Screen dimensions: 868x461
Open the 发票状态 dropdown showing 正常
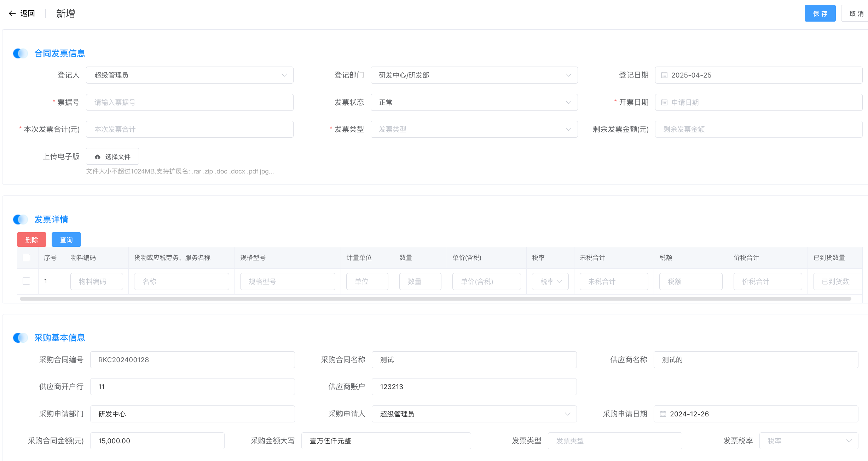click(474, 102)
